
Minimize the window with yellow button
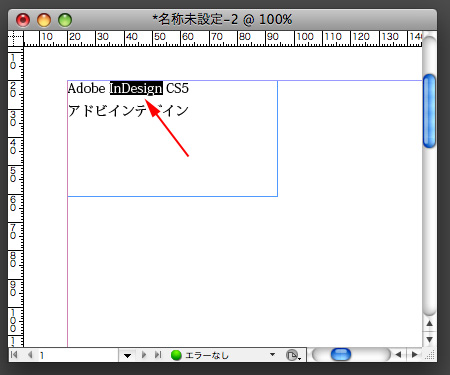click(44, 20)
